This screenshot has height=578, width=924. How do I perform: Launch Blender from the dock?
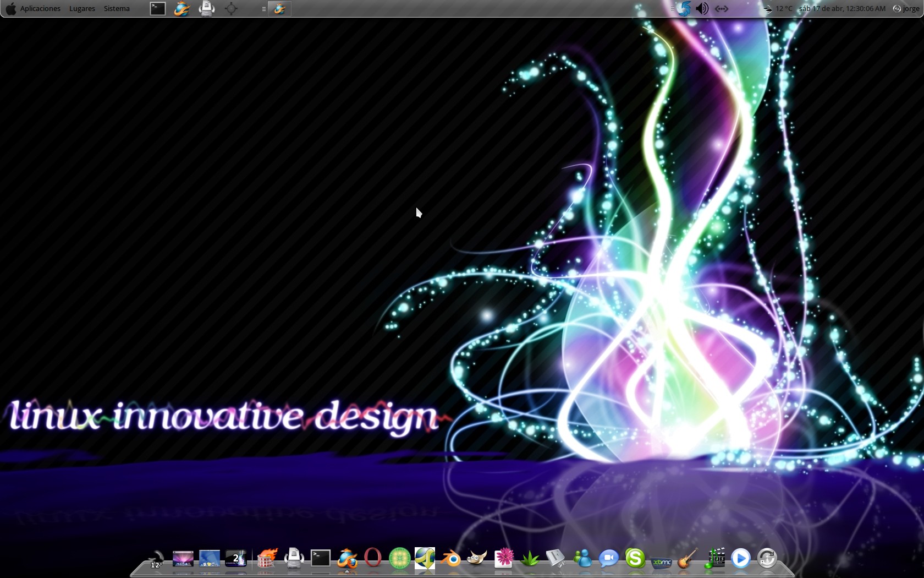452,558
